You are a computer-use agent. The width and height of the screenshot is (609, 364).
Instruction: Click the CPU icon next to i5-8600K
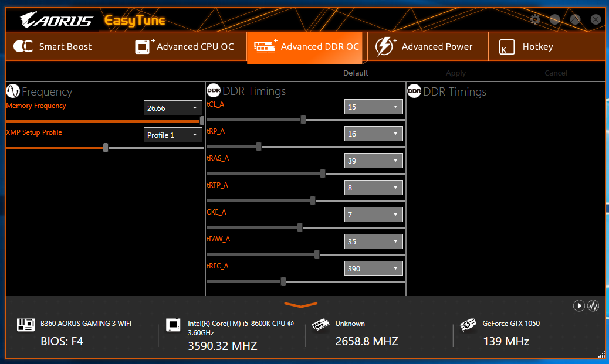tap(173, 325)
